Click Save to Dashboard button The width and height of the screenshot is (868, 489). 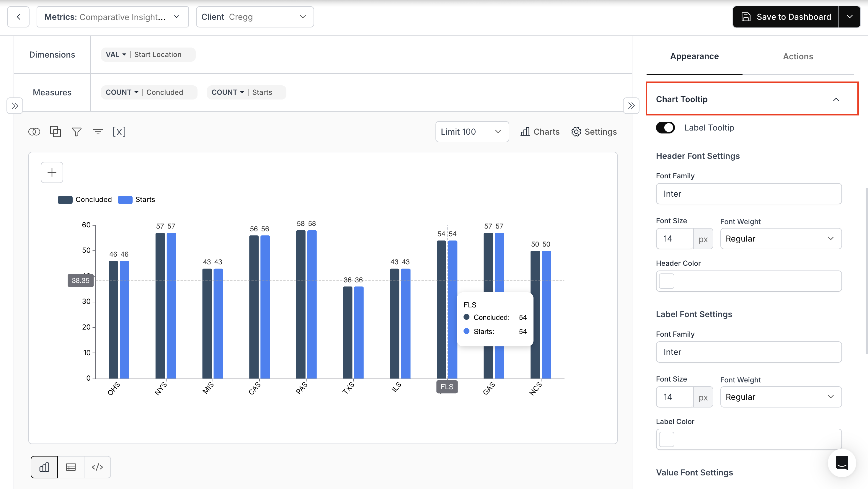pos(785,17)
